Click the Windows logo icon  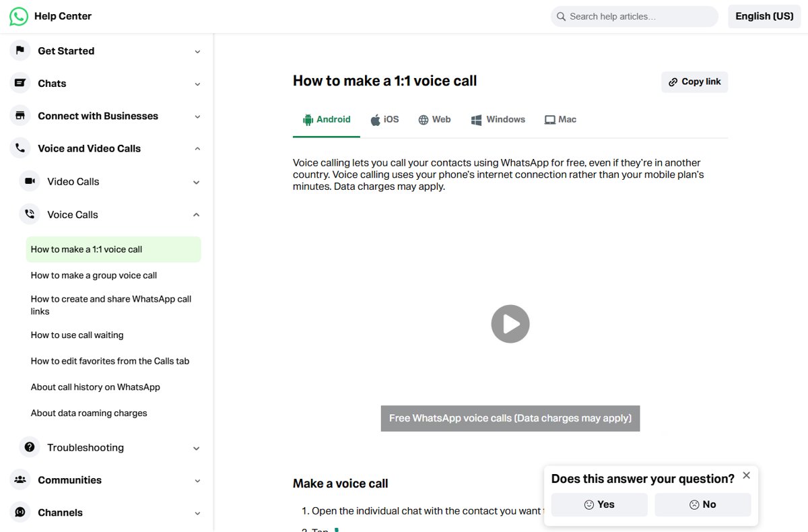pos(476,120)
